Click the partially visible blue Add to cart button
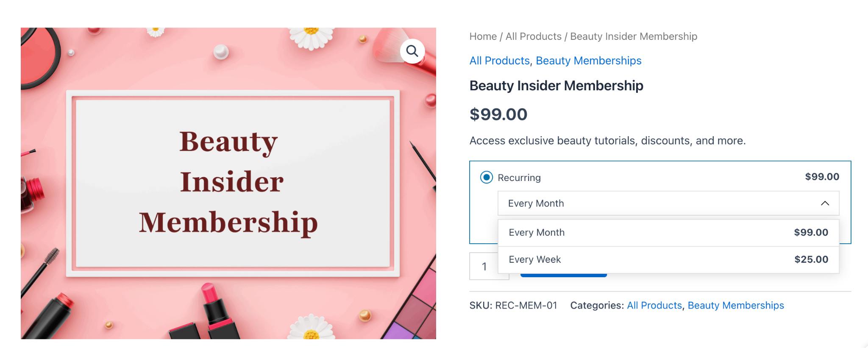 click(x=563, y=275)
